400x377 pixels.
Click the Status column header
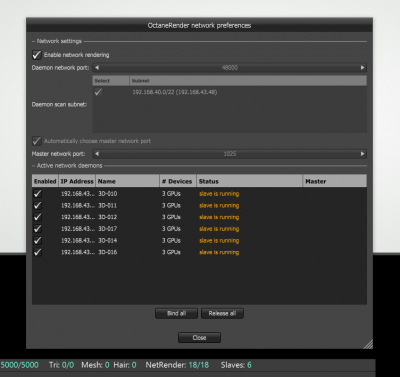(x=249, y=181)
